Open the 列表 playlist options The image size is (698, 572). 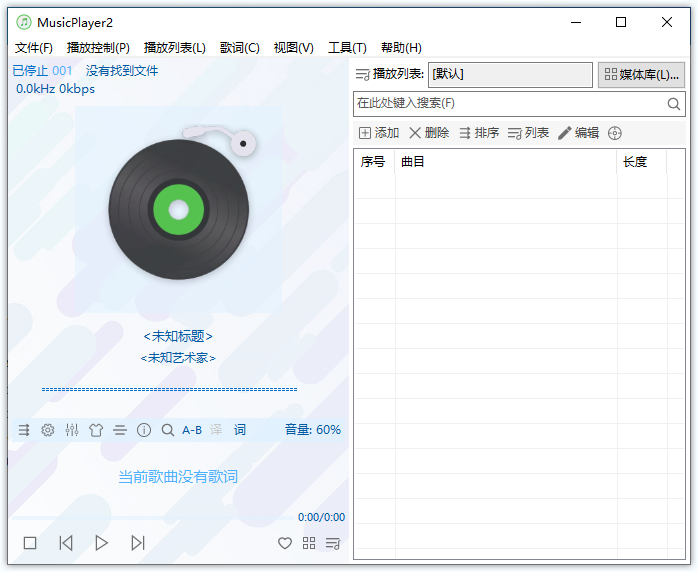click(x=528, y=133)
